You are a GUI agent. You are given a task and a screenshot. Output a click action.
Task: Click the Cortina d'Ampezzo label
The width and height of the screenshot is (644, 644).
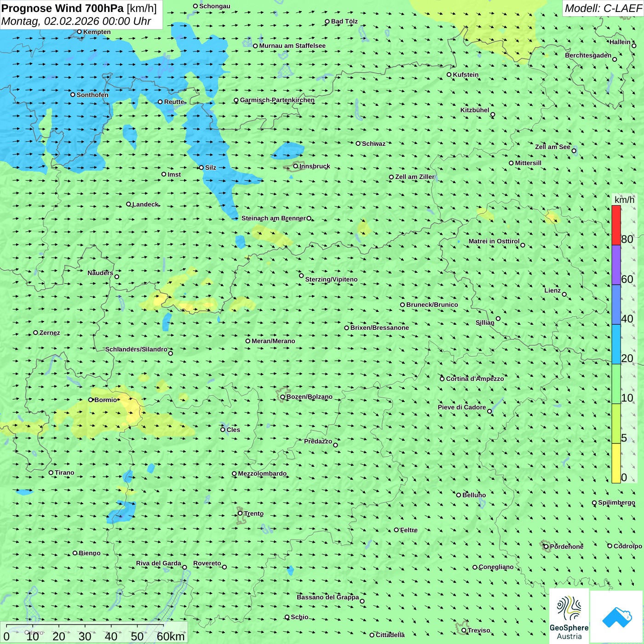coord(475,379)
